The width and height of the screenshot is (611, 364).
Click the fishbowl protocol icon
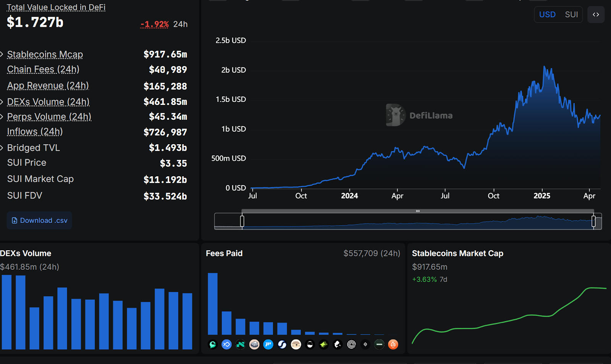tap(310, 345)
